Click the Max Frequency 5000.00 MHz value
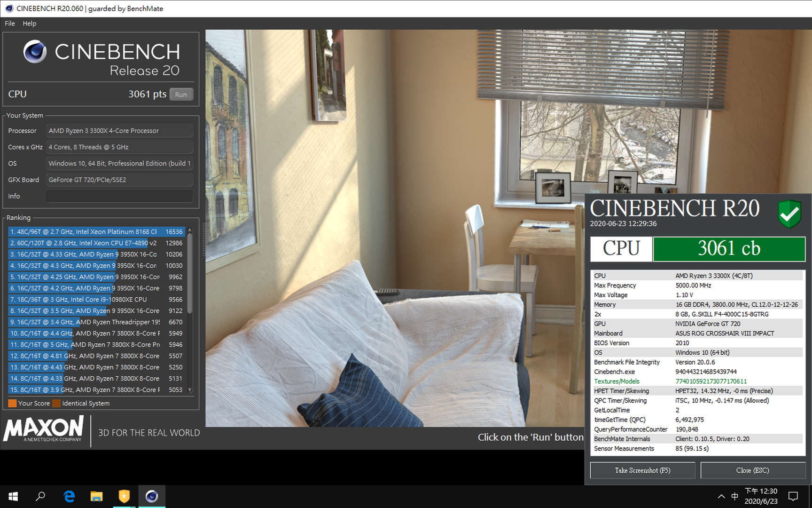 (x=693, y=286)
